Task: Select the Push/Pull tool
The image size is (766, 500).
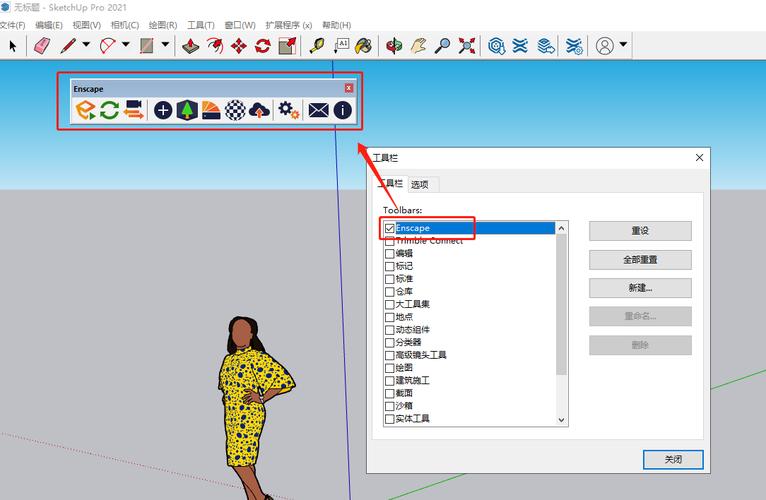Action: click(191, 46)
